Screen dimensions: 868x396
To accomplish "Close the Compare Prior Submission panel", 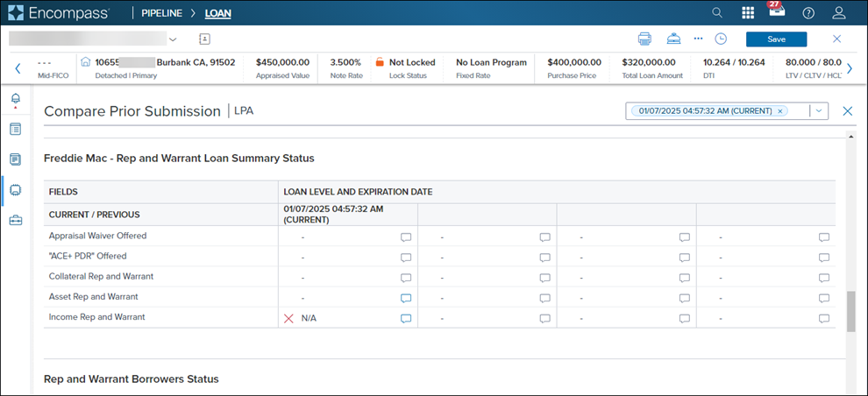I will click(848, 111).
